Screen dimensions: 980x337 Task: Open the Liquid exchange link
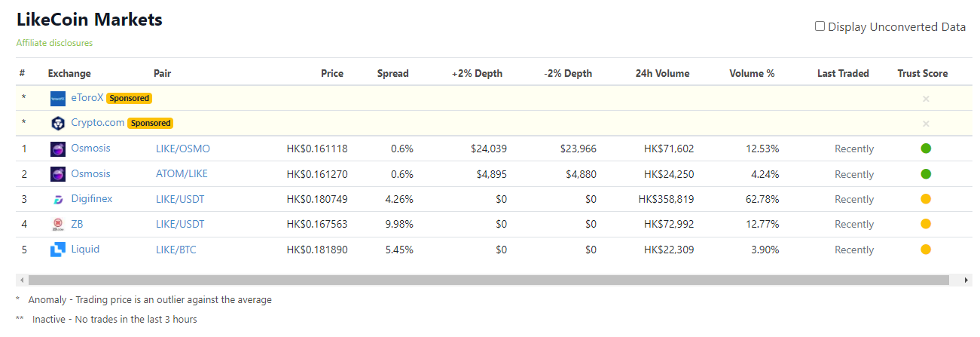pos(85,250)
